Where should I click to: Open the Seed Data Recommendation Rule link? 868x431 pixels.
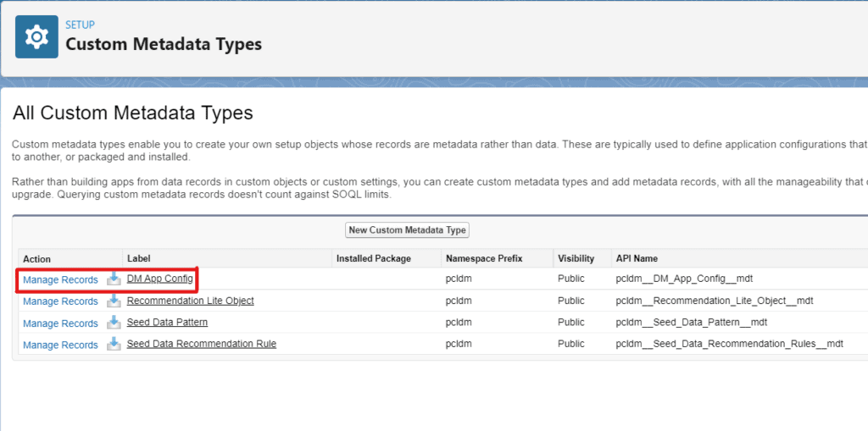201,344
